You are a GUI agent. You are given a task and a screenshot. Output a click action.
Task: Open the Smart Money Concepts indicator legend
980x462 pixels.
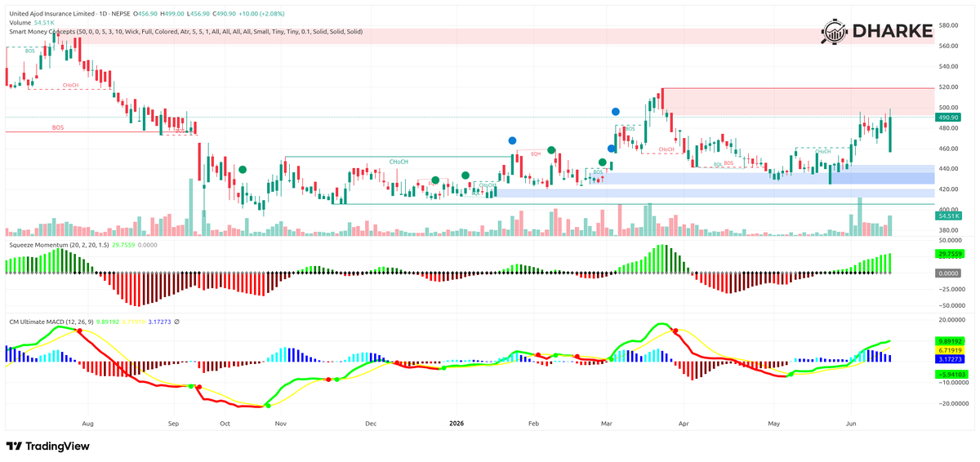pos(185,32)
